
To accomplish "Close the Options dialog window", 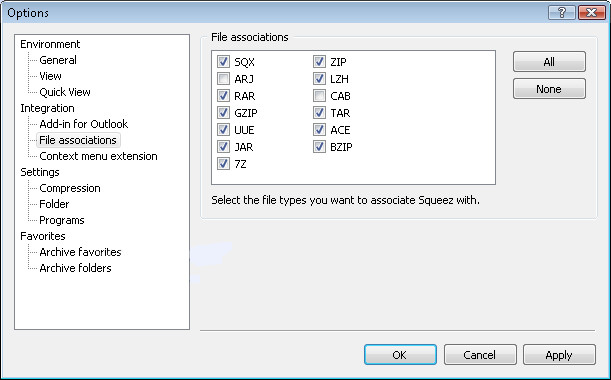I will (x=592, y=12).
